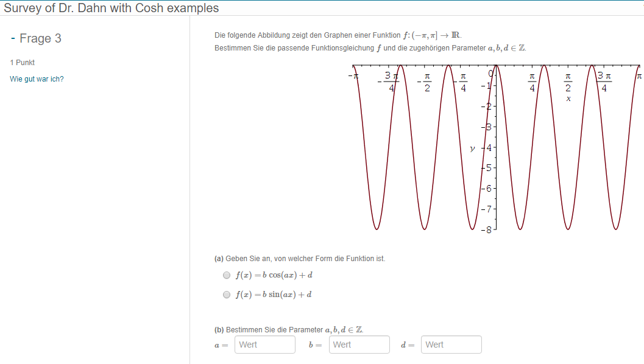The width and height of the screenshot is (644, 364).
Task: Click the '(b) Bestimmen Sie die Parameter' prompt
Action: tap(289, 330)
